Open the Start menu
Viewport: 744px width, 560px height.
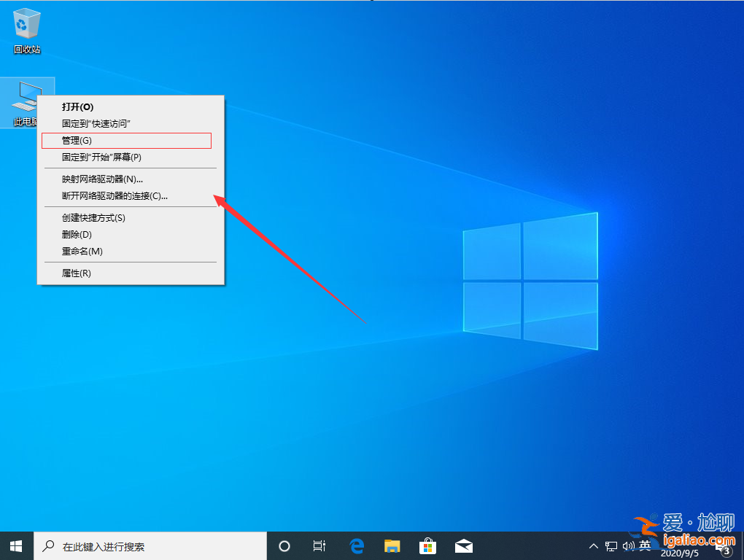tap(15, 545)
